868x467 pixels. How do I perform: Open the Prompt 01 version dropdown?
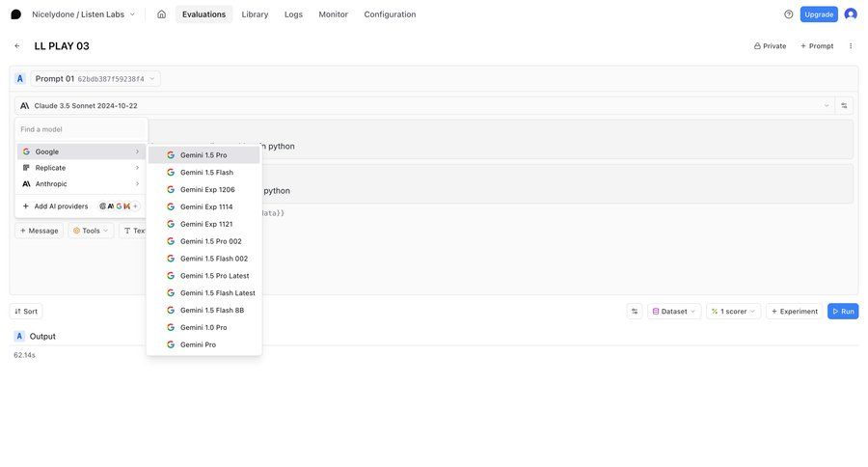click(x=95, y=79)
